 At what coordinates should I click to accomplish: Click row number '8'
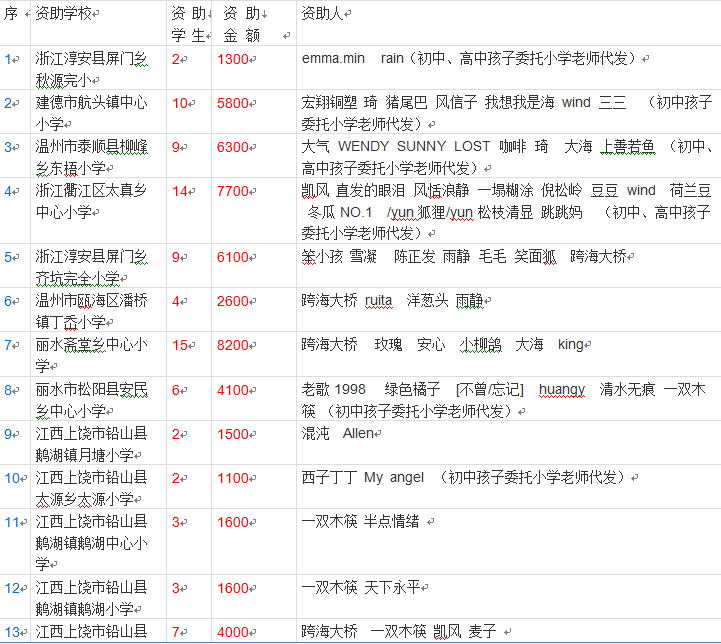click(8, 390)
